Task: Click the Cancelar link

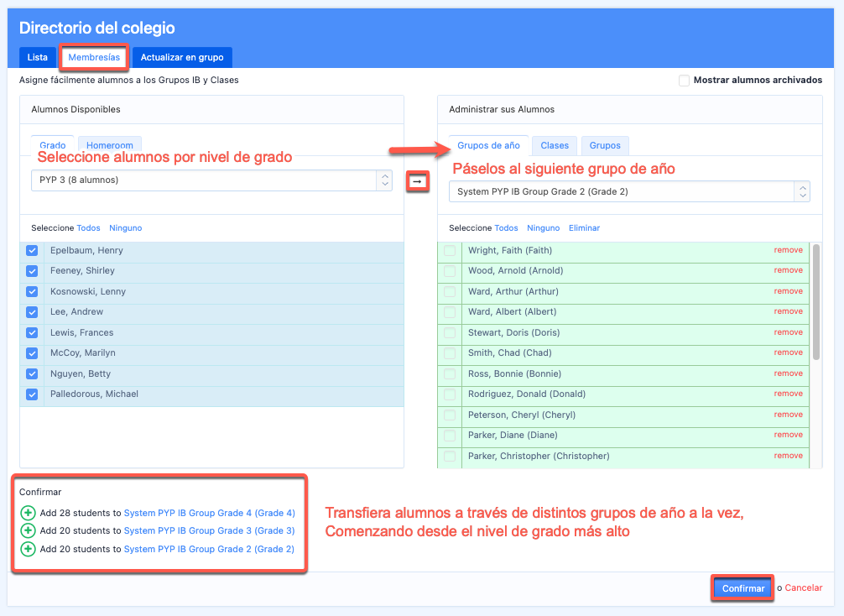Action: click(803, 588)
